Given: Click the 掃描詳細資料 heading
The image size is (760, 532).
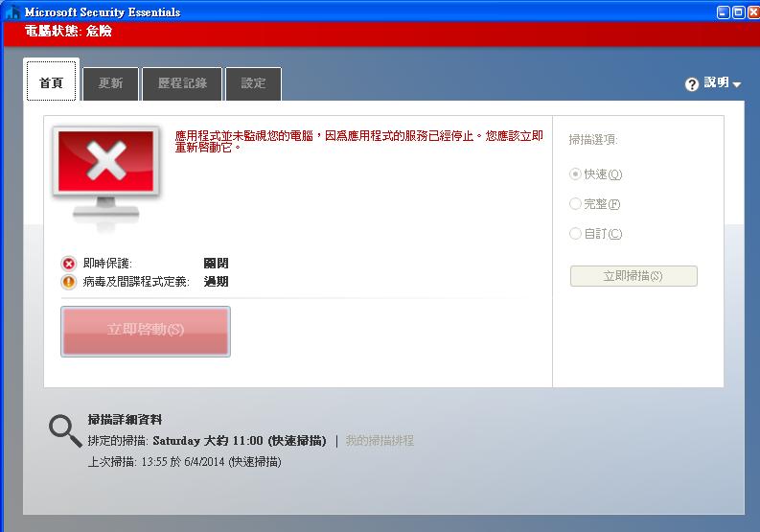Looking at the screenshot, I should click(125, 420).
